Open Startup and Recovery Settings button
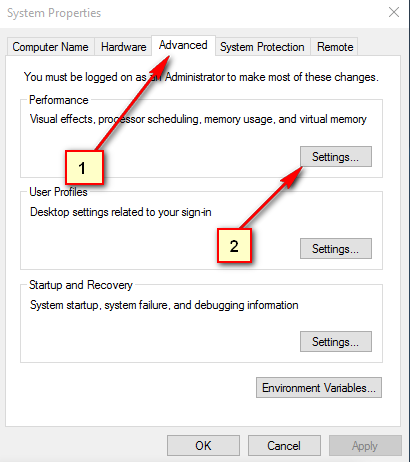Image resolution: width=410 pixels, height=462 pixels. coord(336,341)
